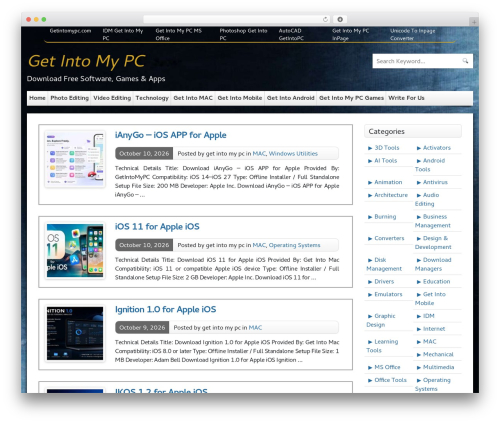Screen dimensions: 500x423
Task: Open Photo Editing menu item
Action: pos(70,98)
